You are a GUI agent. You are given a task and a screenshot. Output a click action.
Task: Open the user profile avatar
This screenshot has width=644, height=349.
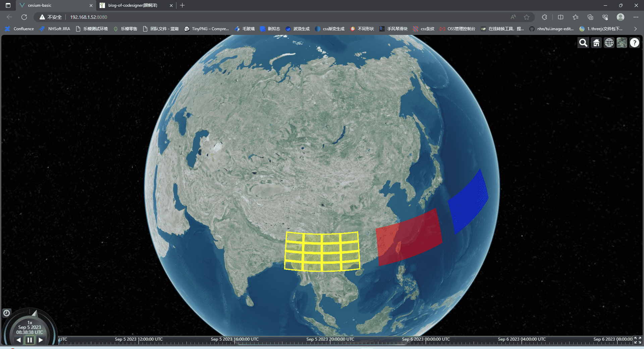(x=621, y=17)
